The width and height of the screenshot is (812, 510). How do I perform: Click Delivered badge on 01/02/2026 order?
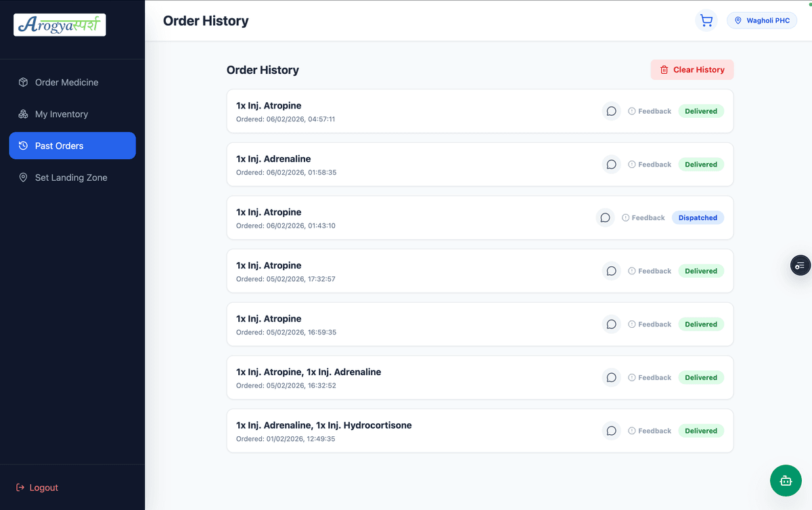701,431
